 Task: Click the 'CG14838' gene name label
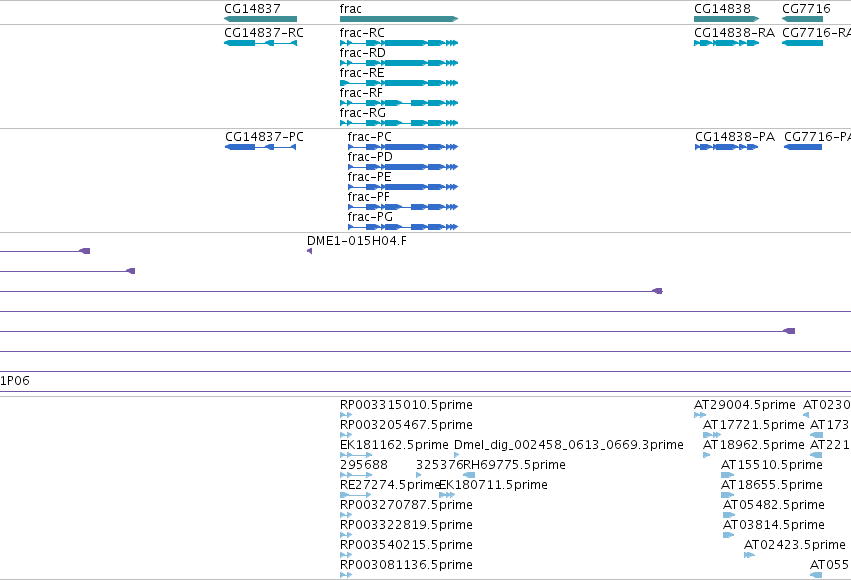tap(722, 9)
